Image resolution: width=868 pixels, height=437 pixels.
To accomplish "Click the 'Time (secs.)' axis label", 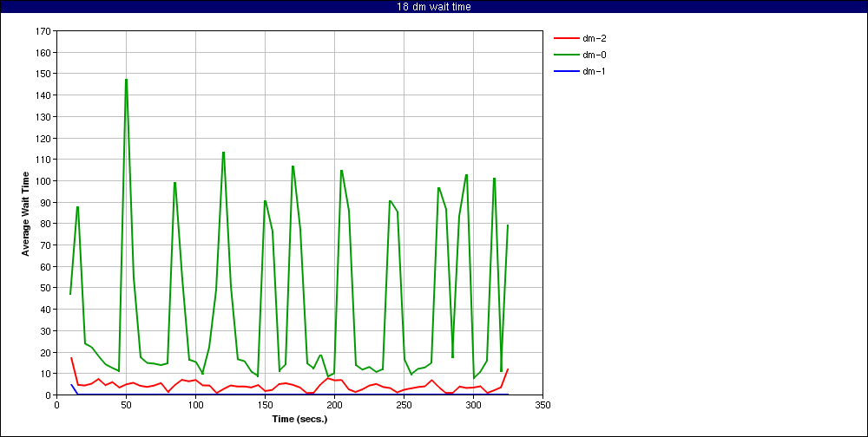I will 299,419.
